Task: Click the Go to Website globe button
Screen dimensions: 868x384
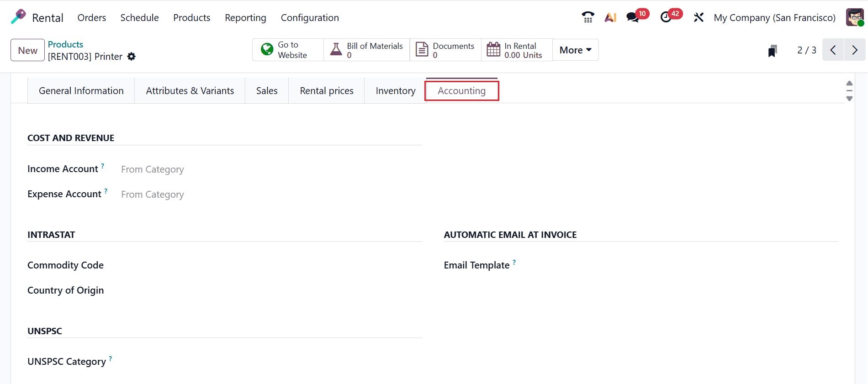Action: tap(288, 50)
